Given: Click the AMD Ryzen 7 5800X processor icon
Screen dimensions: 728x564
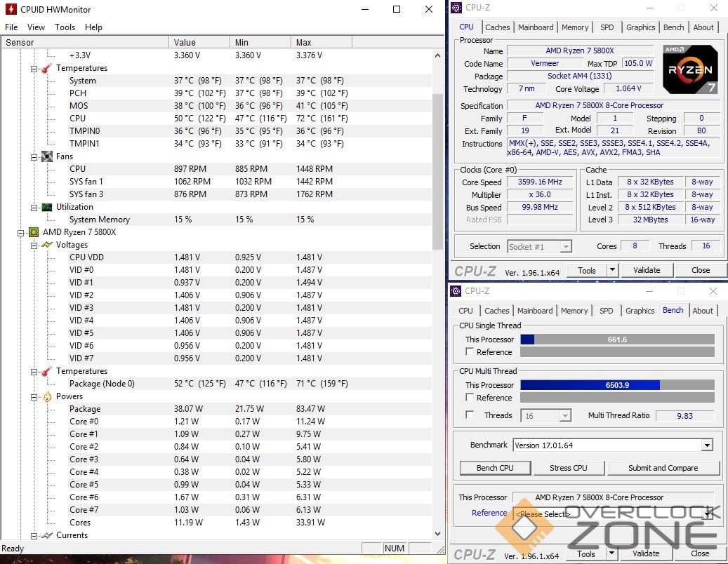Looking at the screenshot, I should (x=33, y=232).
